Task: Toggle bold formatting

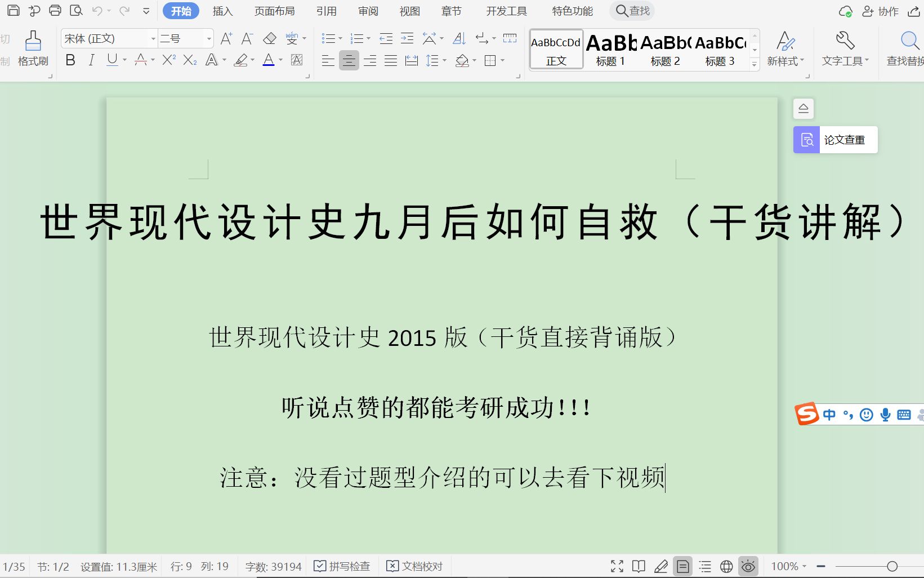Action: [x=70, y=60]
